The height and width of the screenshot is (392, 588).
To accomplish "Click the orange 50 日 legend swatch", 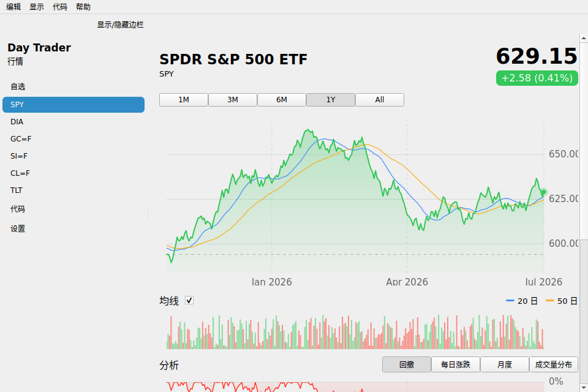I will 550,301.
